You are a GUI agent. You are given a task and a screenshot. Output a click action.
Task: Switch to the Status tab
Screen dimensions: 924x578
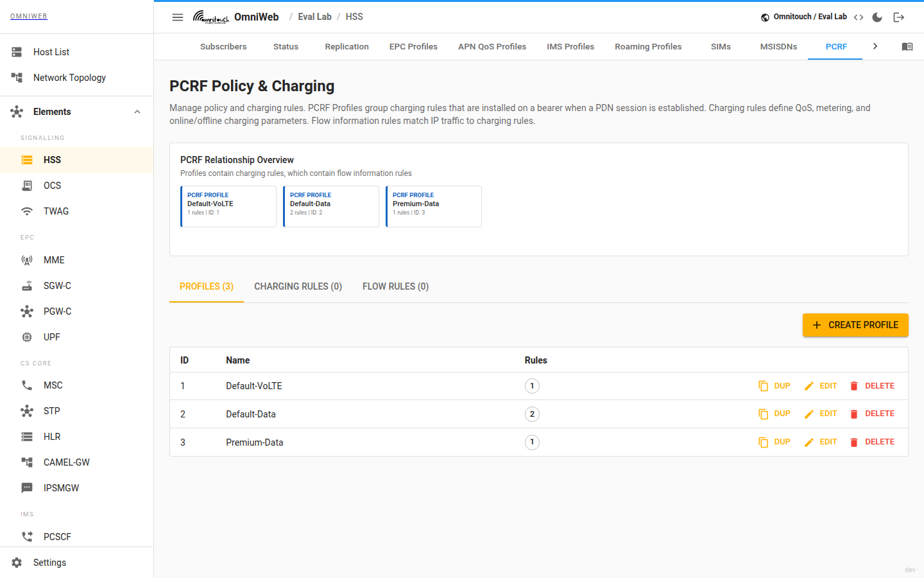coord(286,47)
